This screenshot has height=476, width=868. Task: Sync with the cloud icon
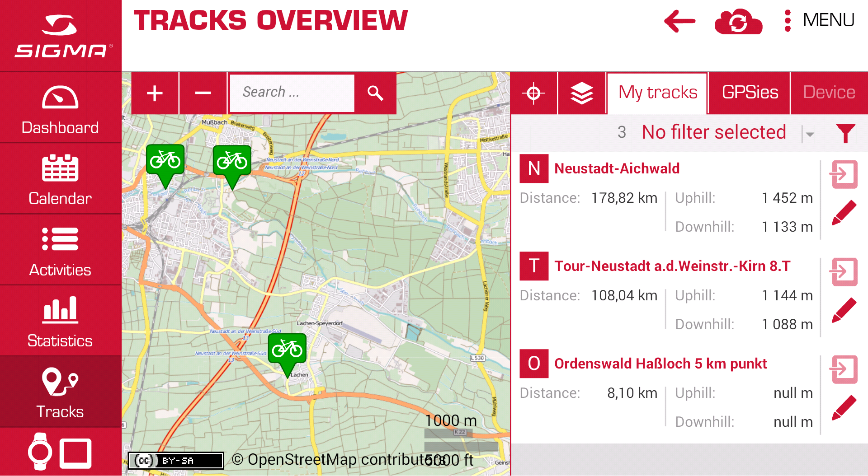738,21
